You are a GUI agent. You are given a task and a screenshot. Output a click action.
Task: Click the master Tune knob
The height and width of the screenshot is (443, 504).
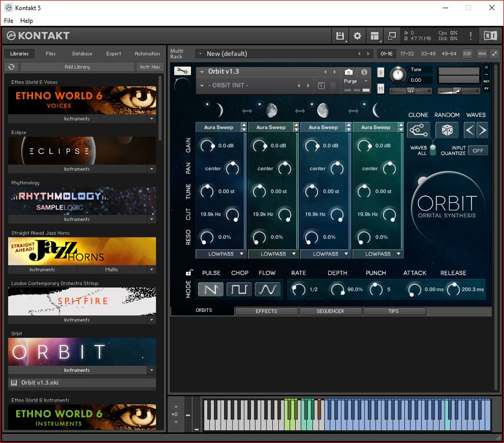398,75
